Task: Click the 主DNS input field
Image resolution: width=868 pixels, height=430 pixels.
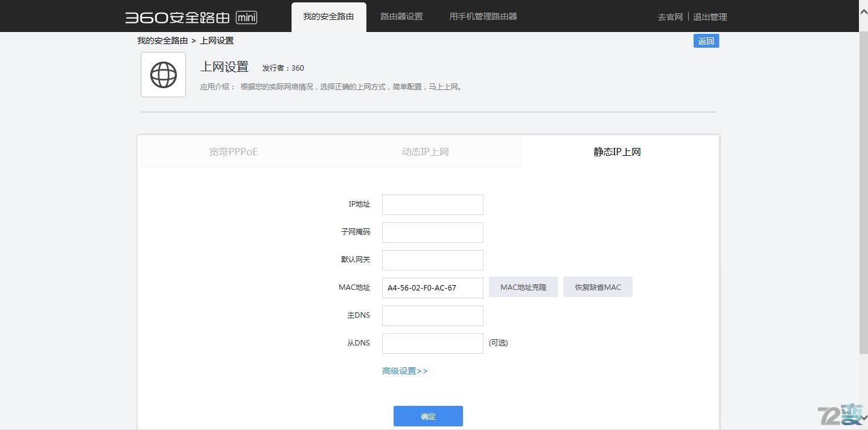Action: coord(432,315)
